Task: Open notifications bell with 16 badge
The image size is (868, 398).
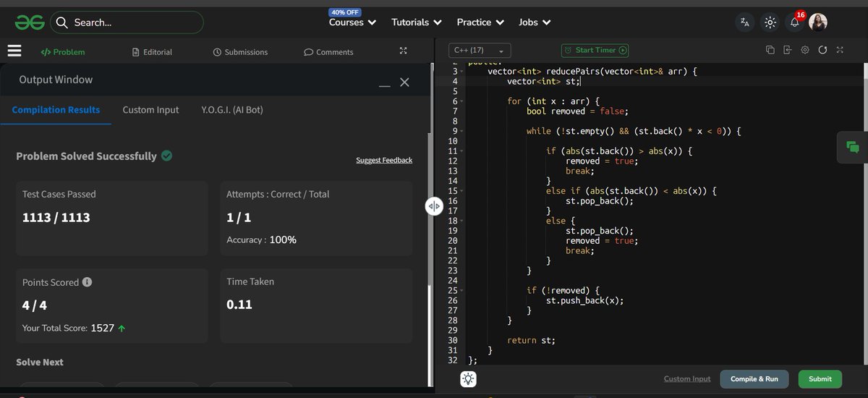Action: coord(795,21)
